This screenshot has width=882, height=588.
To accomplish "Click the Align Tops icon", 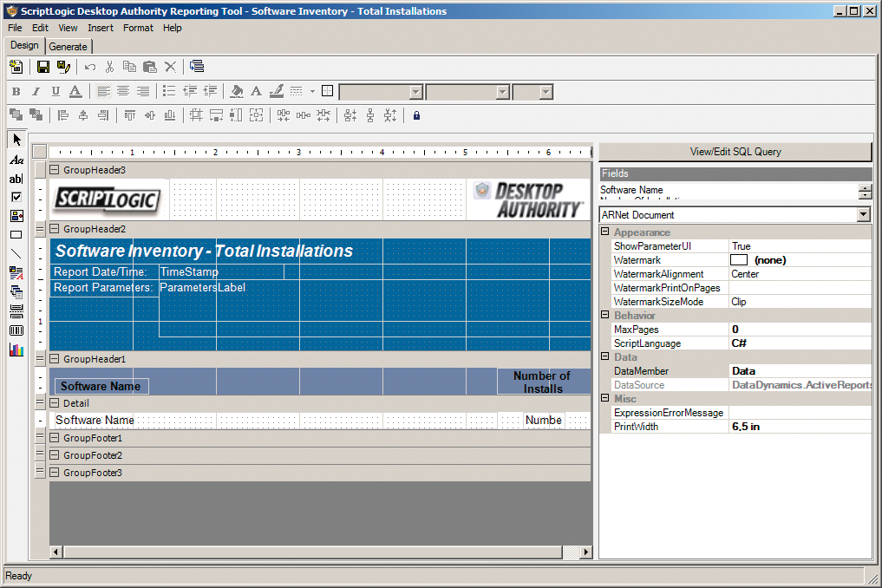I will click(x=130, y=115).
